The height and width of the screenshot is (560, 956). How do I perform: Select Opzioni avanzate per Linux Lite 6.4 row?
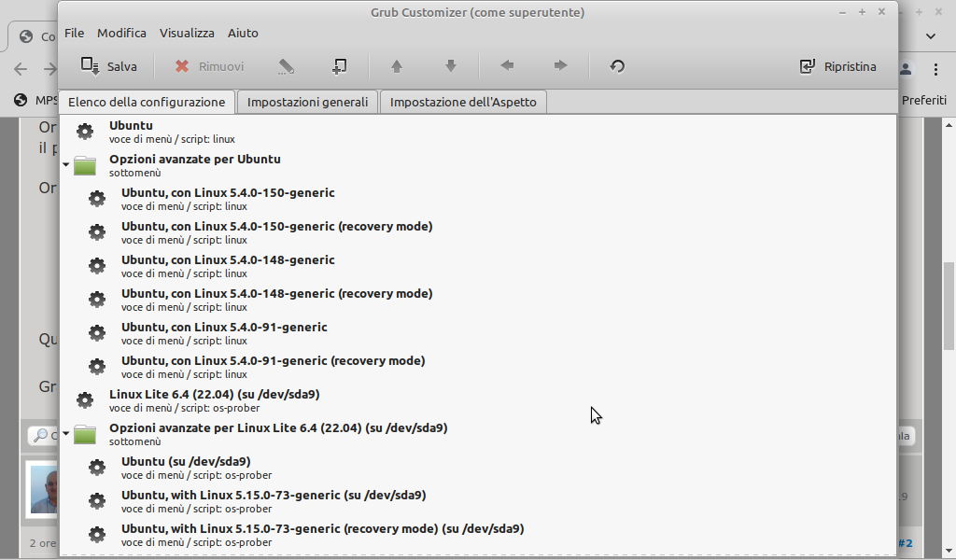coord(477,434)
